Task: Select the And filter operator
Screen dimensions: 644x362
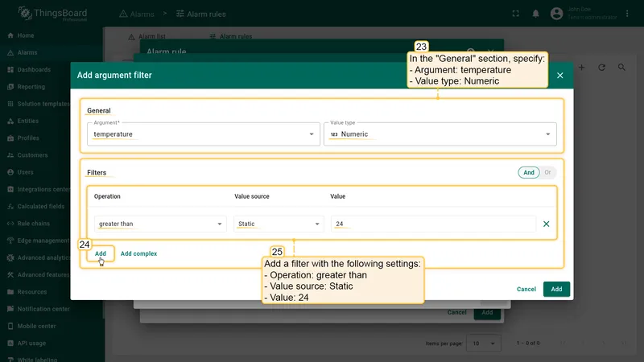Action: [x=529, y=172]
